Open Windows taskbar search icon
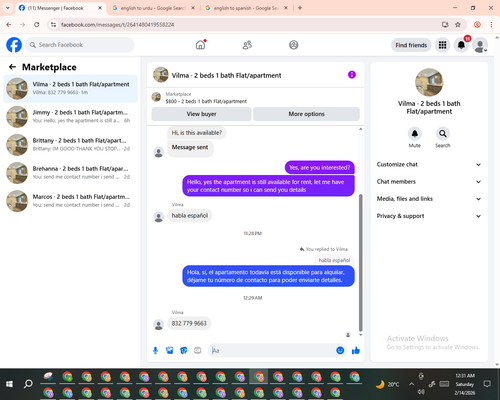Image resolution: width=500 pixels, height=400 pixels. (x=28, y=384)
